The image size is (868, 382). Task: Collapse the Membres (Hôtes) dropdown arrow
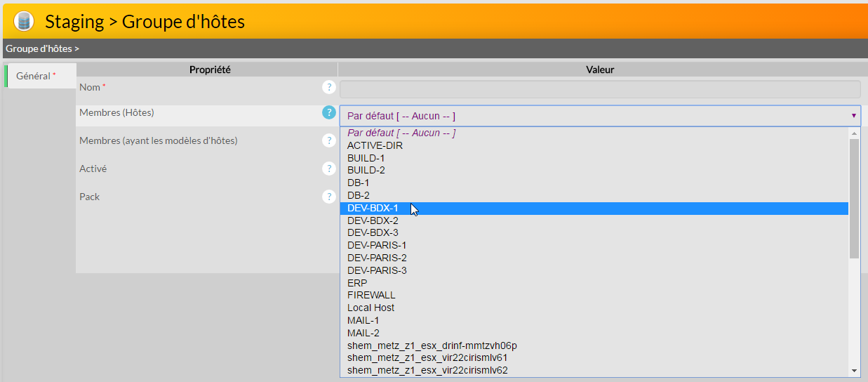click(x=853, y=116)
